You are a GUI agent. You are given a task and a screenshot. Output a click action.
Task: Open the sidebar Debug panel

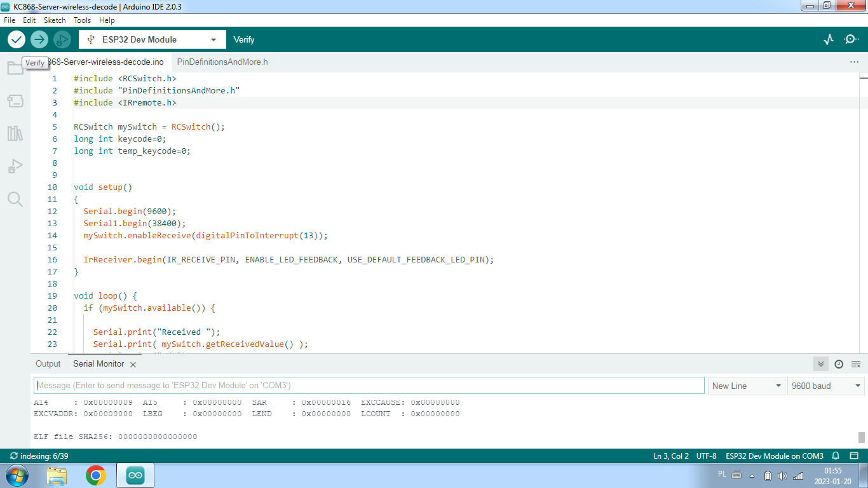(x=15, y=166)
